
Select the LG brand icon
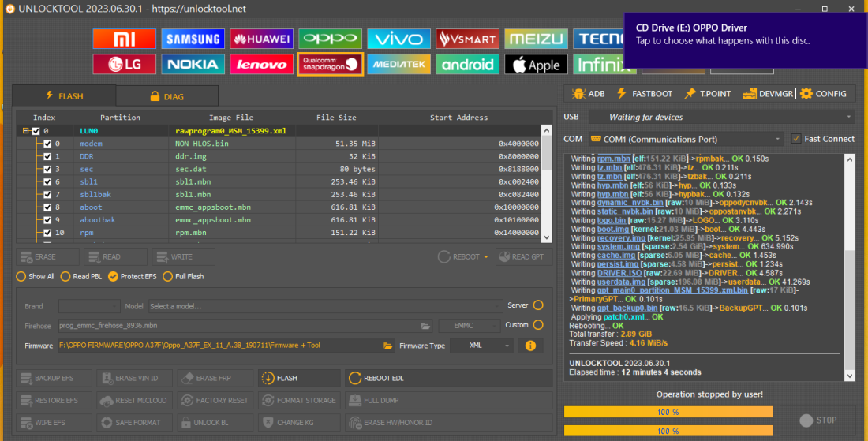pyautogui.click(x=125, y=64)
